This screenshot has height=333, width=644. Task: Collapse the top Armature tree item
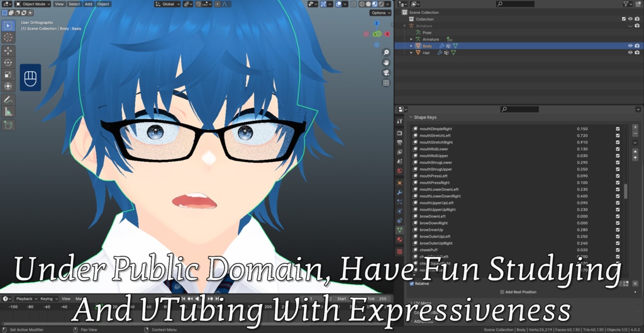(x=405, y=26)
